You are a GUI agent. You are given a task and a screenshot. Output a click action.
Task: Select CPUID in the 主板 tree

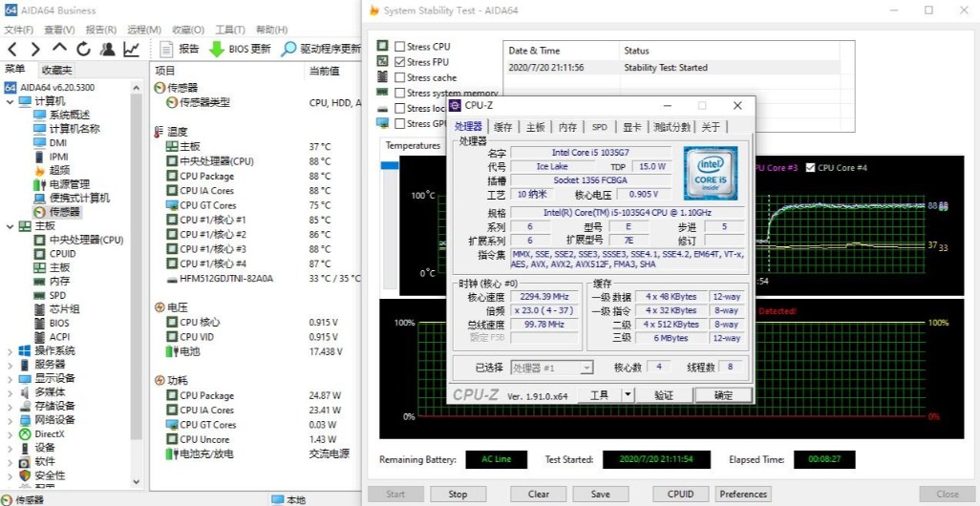pos(62,254)
